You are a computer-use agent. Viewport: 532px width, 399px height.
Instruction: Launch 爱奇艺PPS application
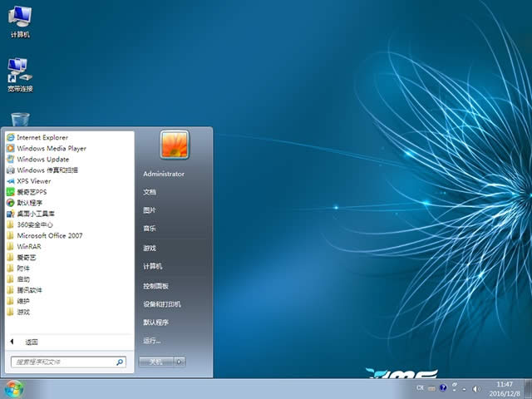coord(32,191)
